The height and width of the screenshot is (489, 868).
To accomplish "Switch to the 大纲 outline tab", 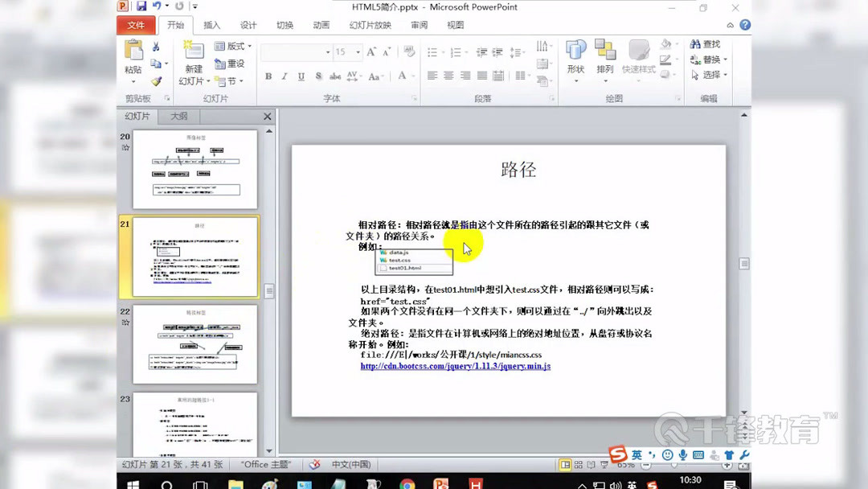I will (x=178, y=116).
